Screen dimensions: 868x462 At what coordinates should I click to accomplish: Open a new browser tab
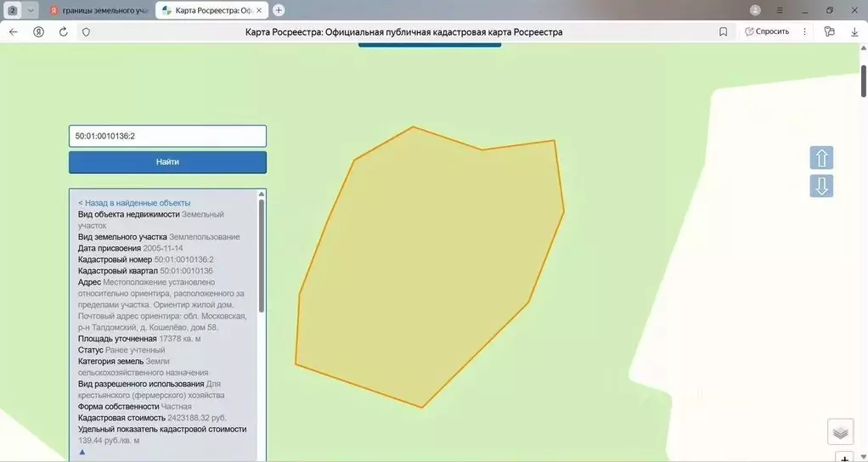click(x=279, y=10)
